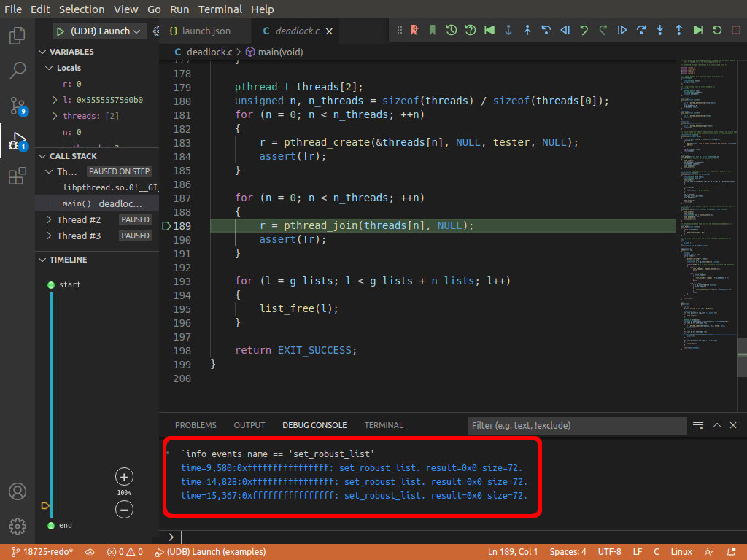Click the errors and warnings status indicator
This screenshot has height=560, width=747.
pos(125,552)
